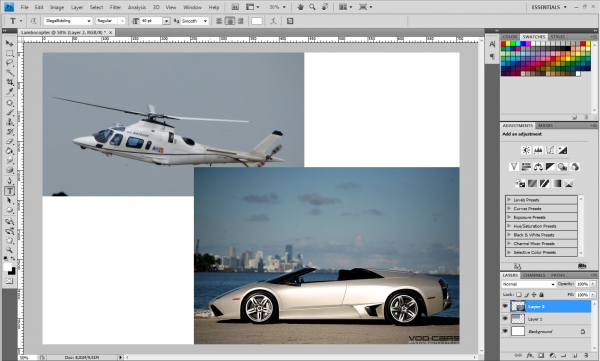600x361 pixels.
Task: Open the Analysis menu
Action: 137,7
